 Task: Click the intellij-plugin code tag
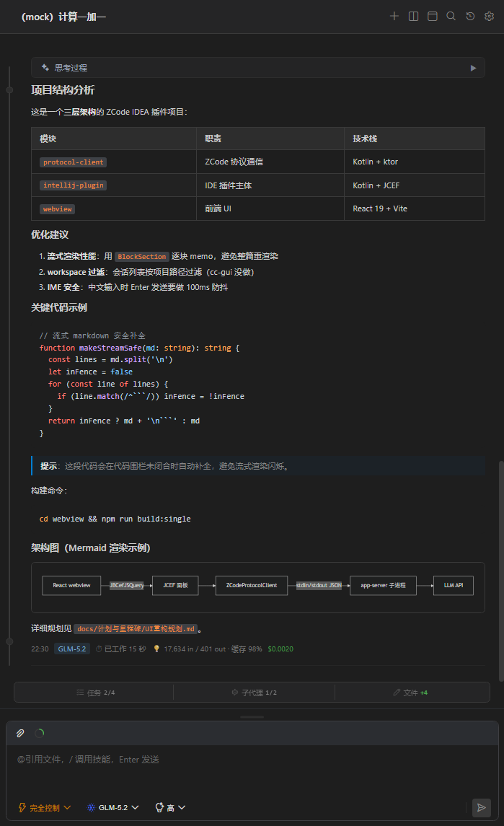74,185
